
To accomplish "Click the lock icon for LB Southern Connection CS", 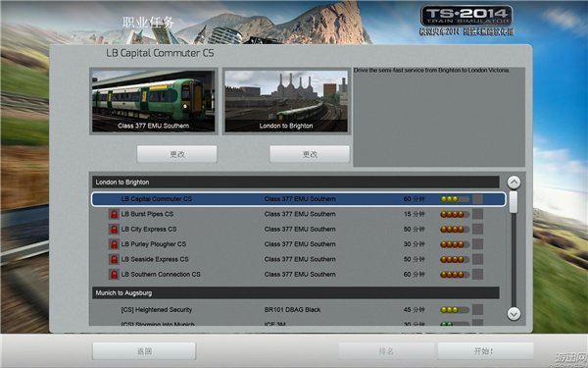I will pos(114,274).
